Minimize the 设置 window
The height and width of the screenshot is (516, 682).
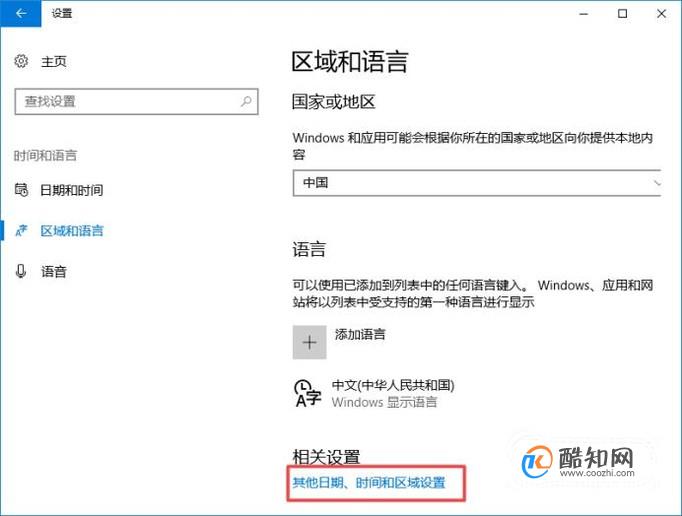(584, 13)
